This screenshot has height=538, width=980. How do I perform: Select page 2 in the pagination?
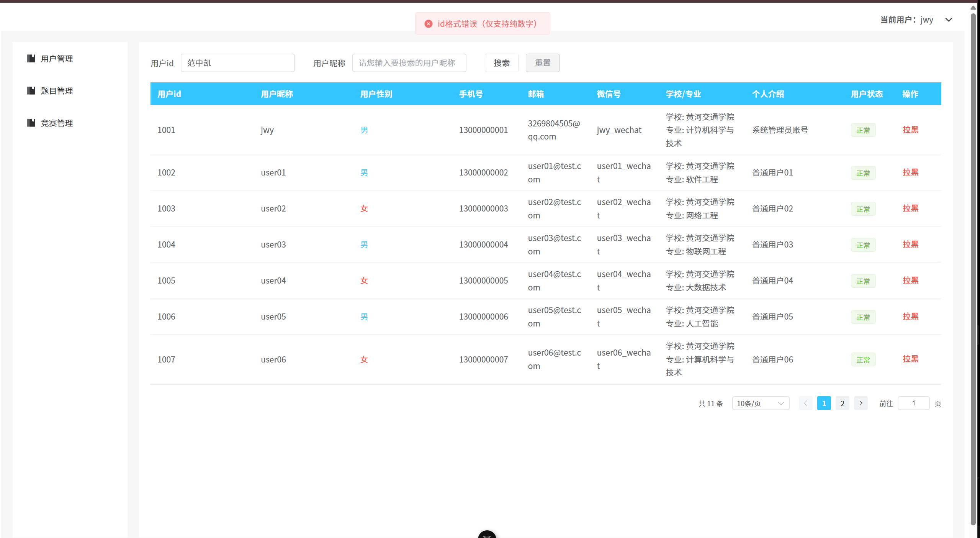click(842, 403)
